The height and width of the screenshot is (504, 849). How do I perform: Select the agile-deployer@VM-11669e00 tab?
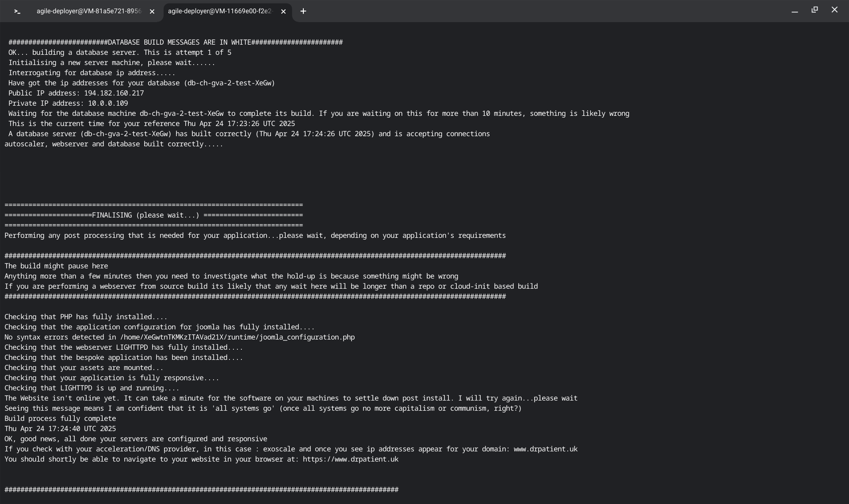(220, 11)
